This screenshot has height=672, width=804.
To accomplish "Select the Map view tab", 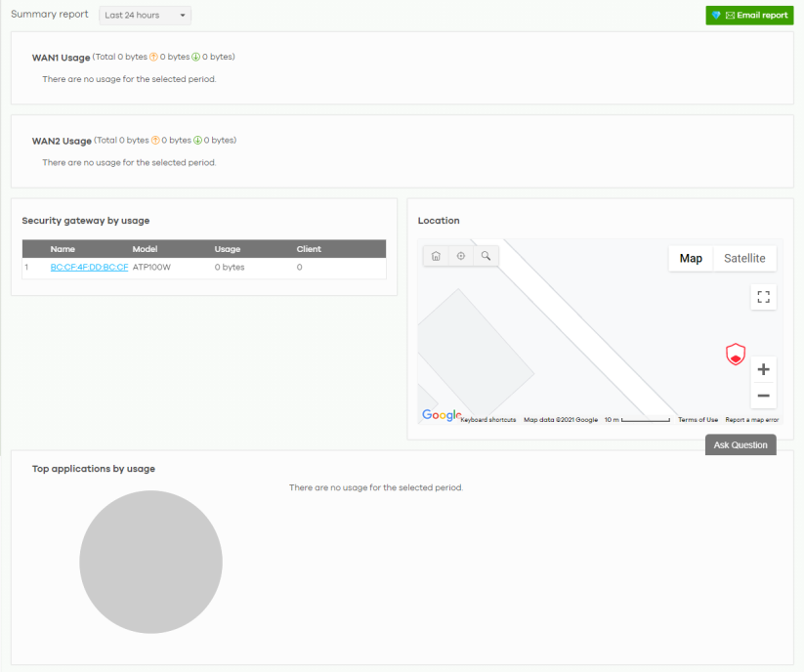I will pos(691,259).
